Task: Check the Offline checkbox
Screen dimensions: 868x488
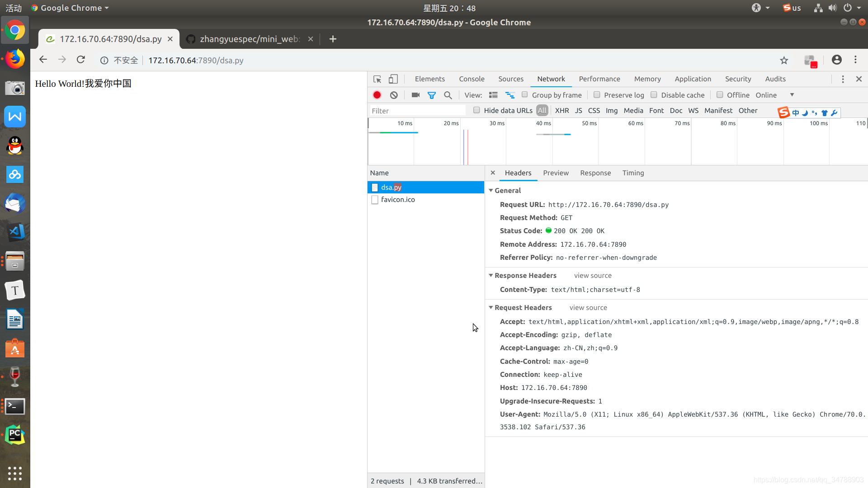Action: 720,94
